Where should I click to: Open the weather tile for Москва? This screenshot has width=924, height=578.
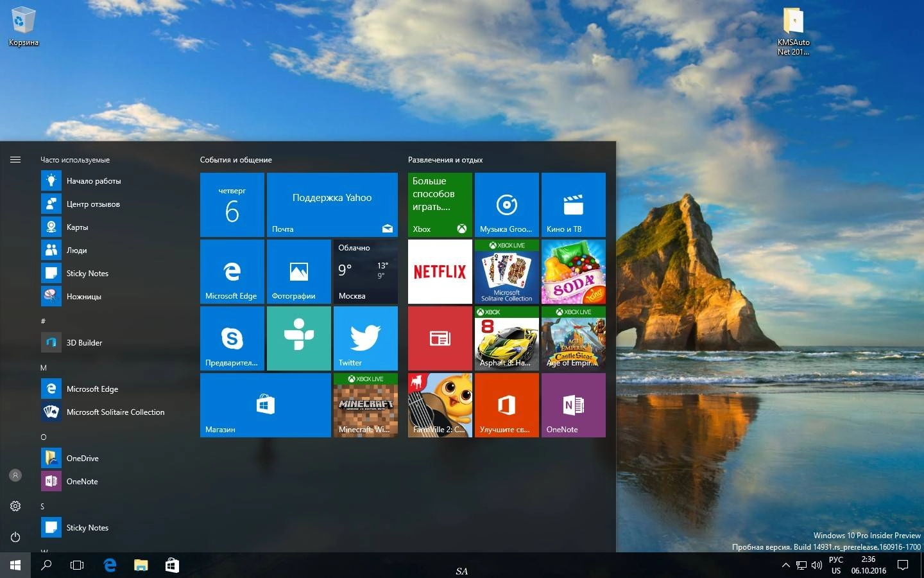pos(366,272)
